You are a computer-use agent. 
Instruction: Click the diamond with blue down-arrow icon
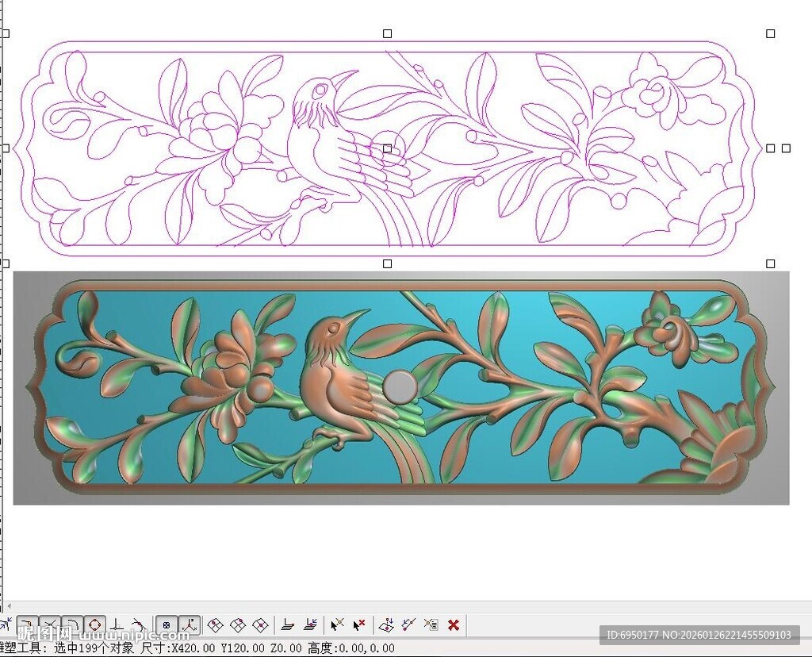[387, 625]
